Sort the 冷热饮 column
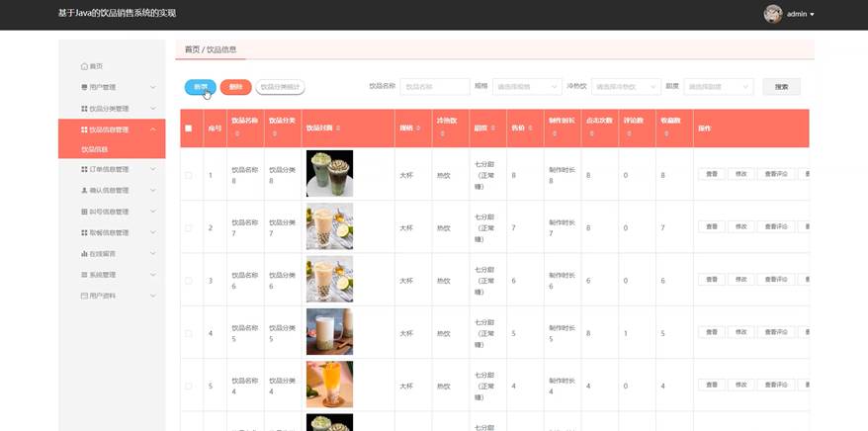The width and height of the screenshot is (868, 431). [442, 133]
